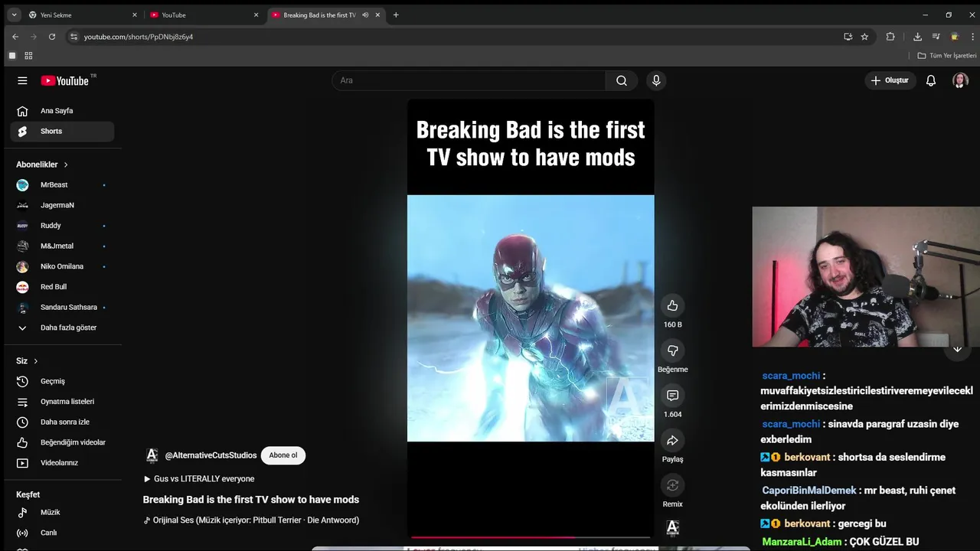The width and height of the screenshot is (980, 551).
Task: Open the tab search dropdown arrow
Action: tap(14, 15)
